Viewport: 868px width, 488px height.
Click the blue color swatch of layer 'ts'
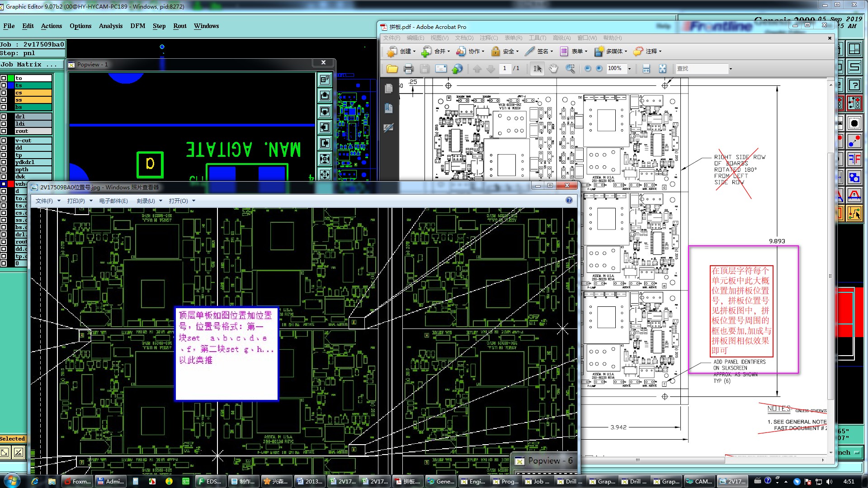11,85
